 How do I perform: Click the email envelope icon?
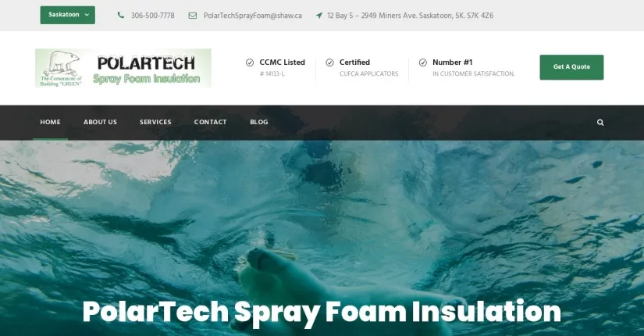coord(192,16)
